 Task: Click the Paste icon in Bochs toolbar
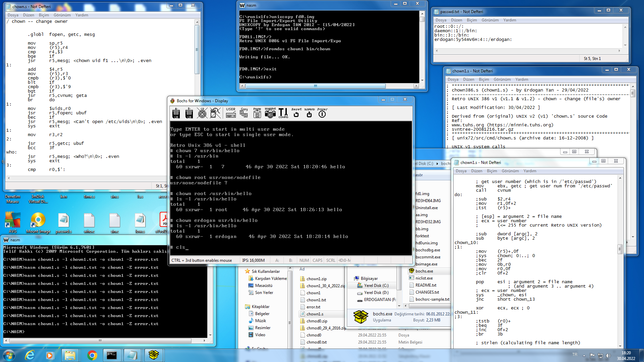point(257,113)
